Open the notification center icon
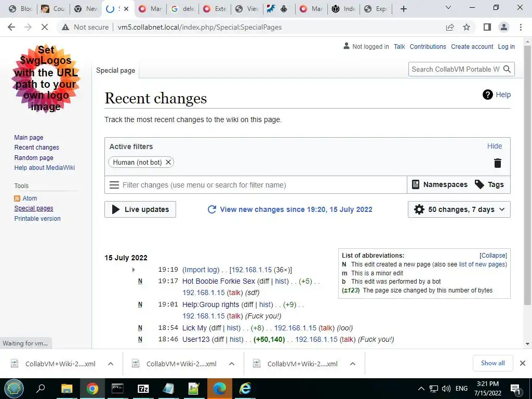This screenshot has height=399, width=532. coord(515,389)
